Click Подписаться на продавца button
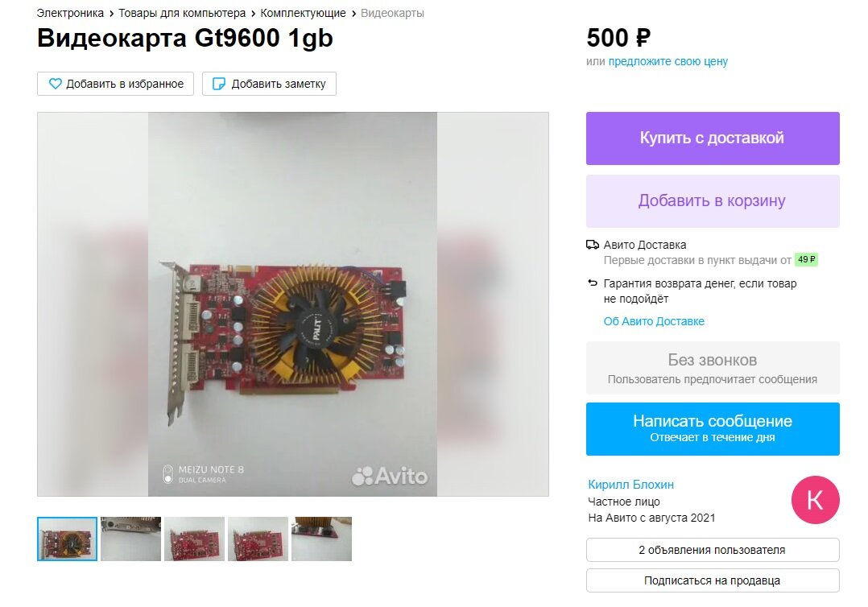868x607 pixels. [x=713, y=580]
